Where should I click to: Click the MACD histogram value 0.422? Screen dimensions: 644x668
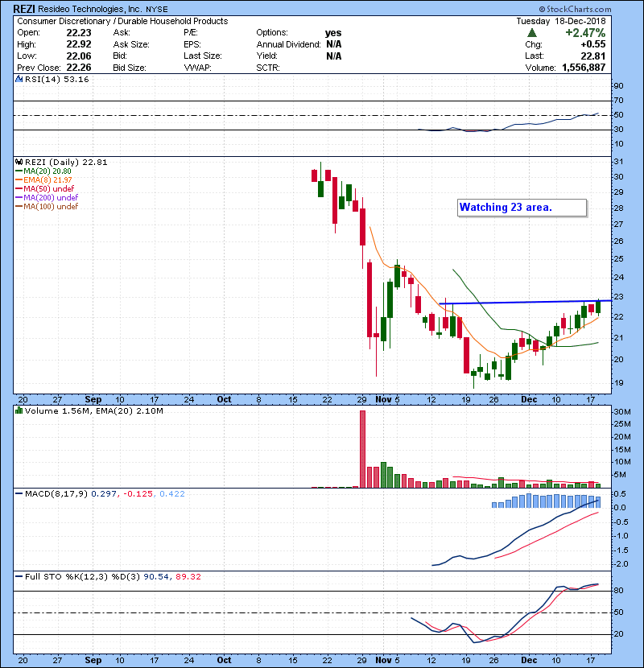tap(172, 494)
